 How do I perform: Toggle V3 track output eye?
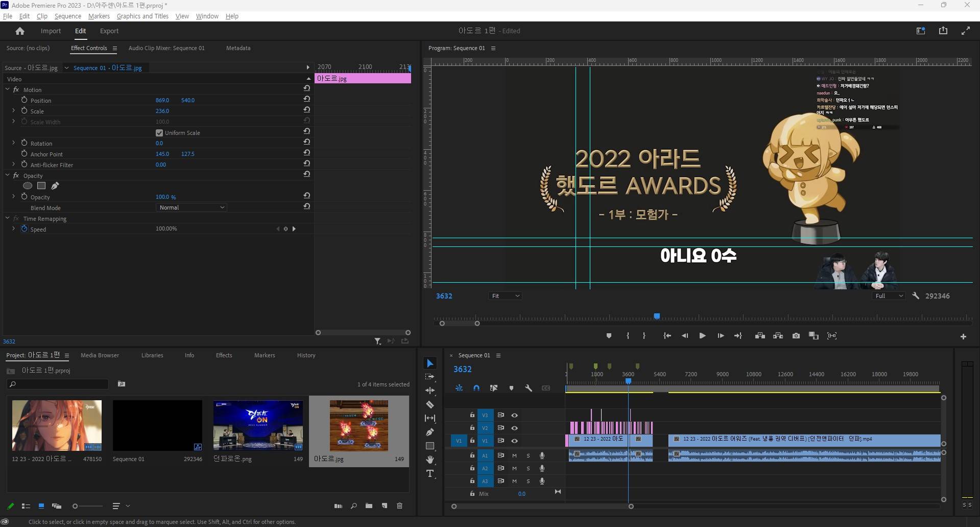coord(514,416)
